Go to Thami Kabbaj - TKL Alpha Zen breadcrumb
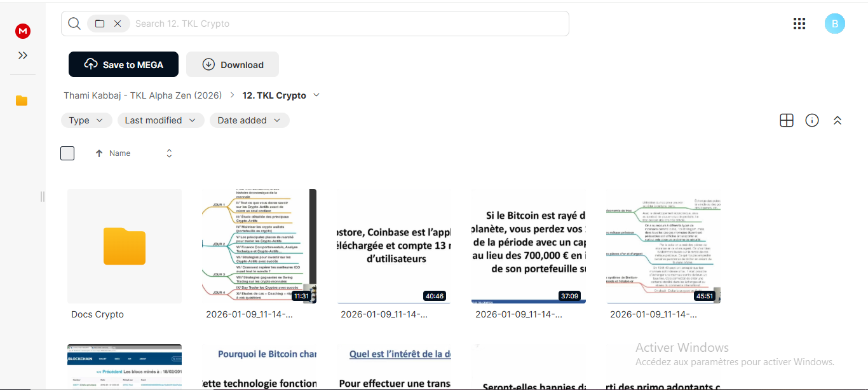 tap(143, 95)
